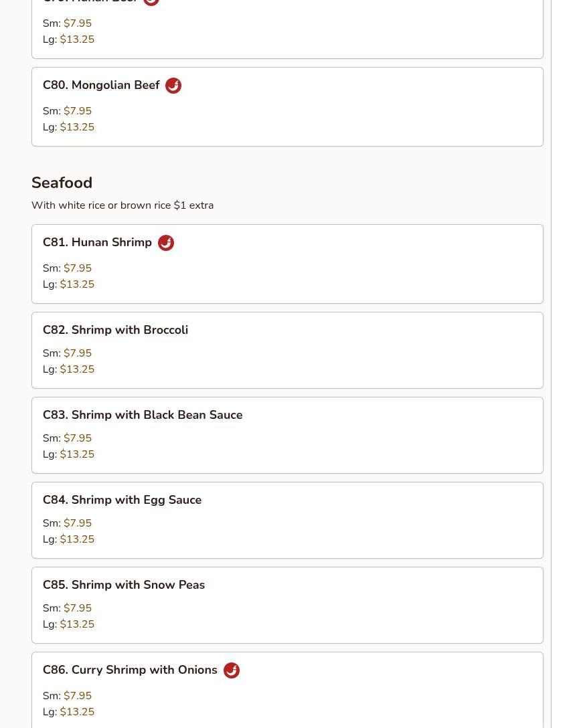Viewport: 565px width, 728px height.
Task: Open C86. Curry Shrimp with Onions
Action: point(130,670)
